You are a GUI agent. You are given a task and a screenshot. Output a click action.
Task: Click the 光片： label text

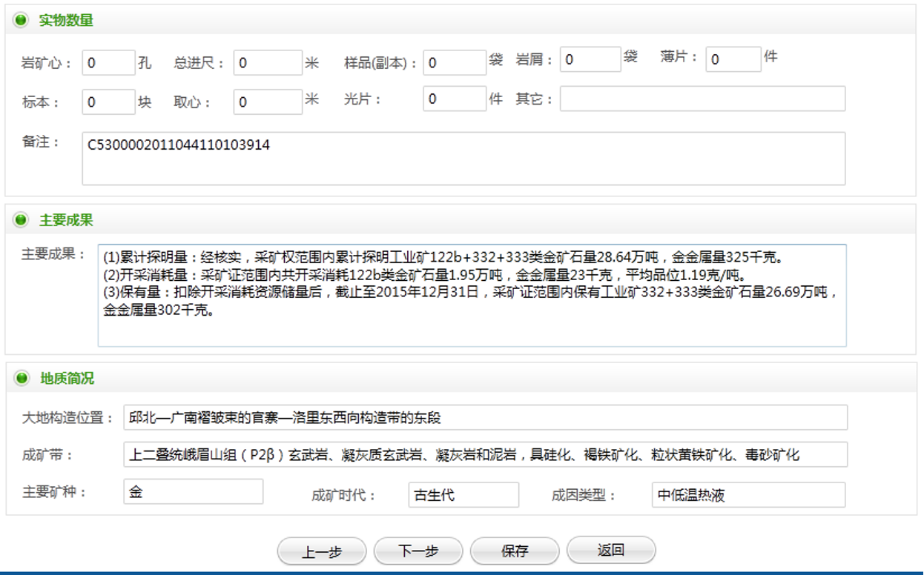click(x=363, y=99)
